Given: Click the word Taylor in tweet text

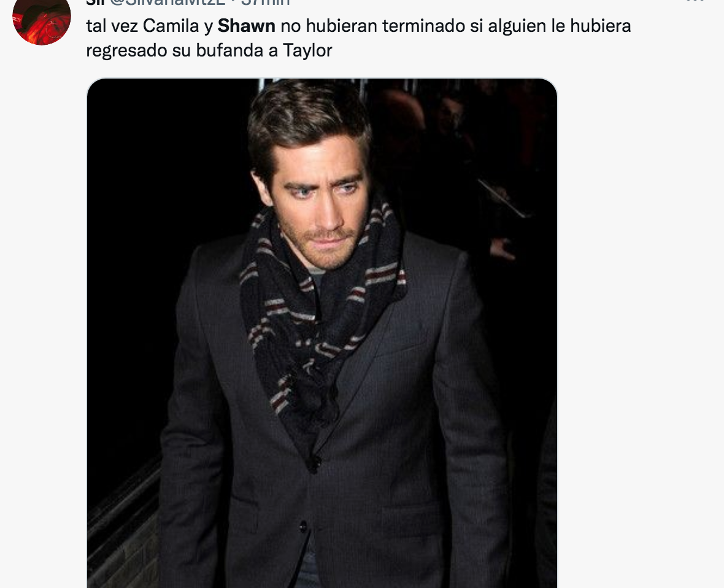Looking at the screenshot, I should coord(307,50).
